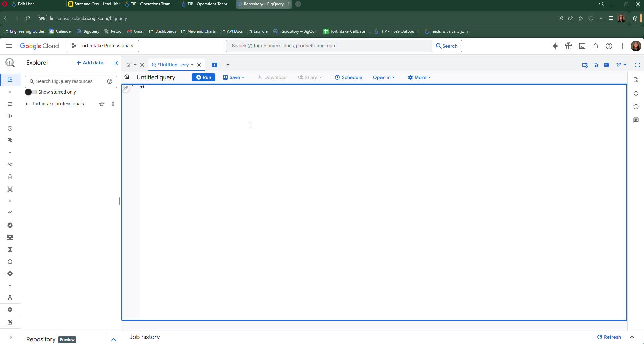Open the Save dropdown menu
Image resolution: width=644 pixels, height=344 pixels.
coord(234,77)
